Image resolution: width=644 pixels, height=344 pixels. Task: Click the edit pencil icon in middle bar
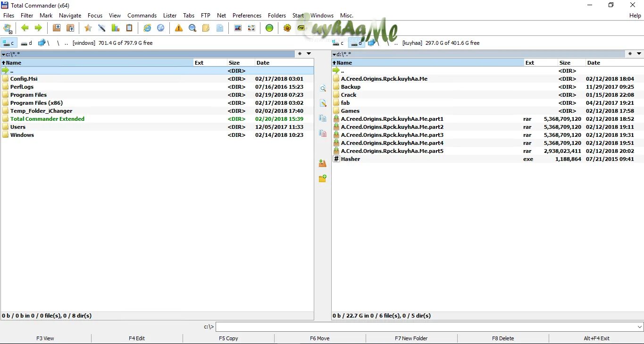pos(323,103)
